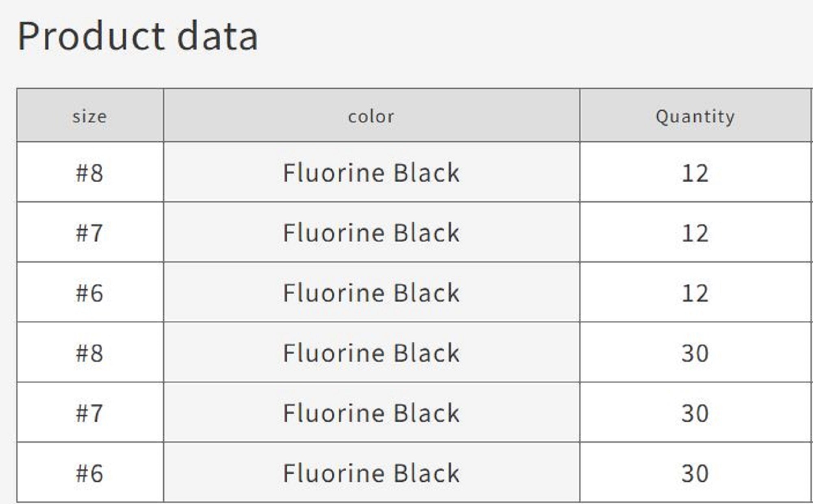Viewport: 813px width, 504px height.
Task: Click Fluorine Black in the last row
Action: pyautogui.click(x=371, y=473)
